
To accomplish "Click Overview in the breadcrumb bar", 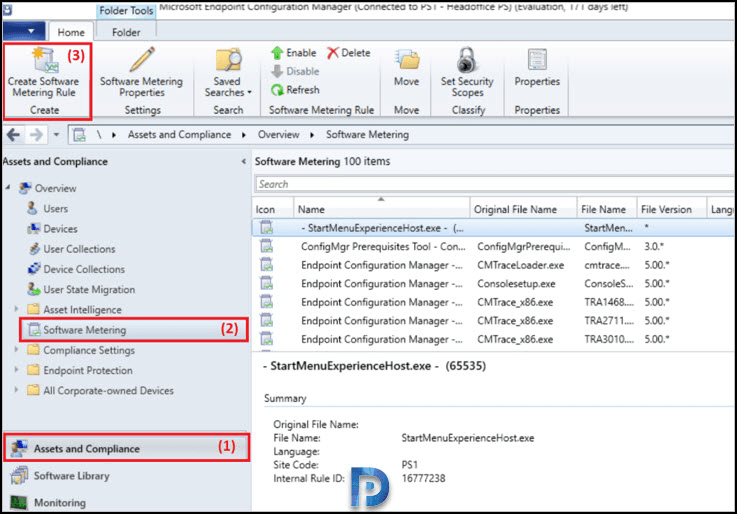I will [278, 135].
